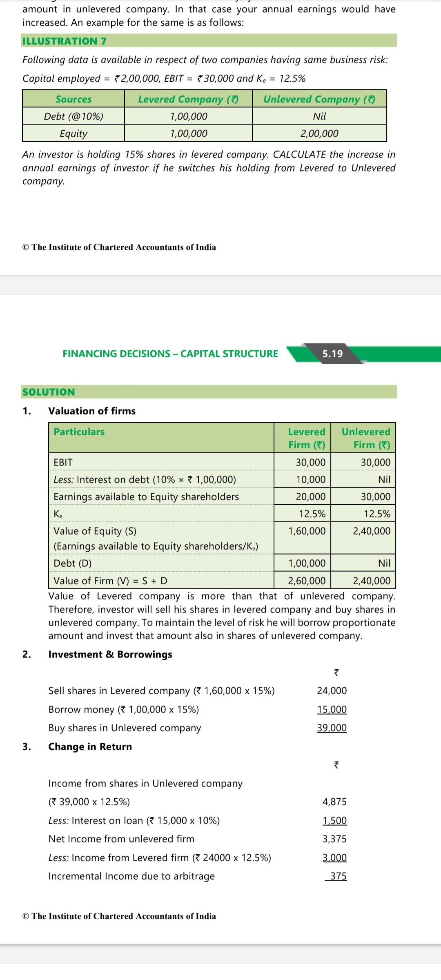The width and height of the screenshot is (441, 980).
Task: Click the 2,60,000 levered firm value
Action: [x=307, y=581]
